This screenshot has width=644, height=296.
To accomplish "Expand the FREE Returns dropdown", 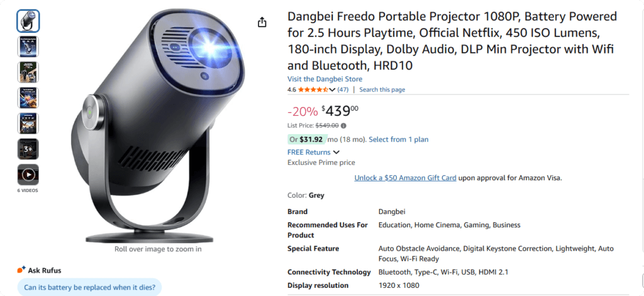I will click(x=336, y=152).
